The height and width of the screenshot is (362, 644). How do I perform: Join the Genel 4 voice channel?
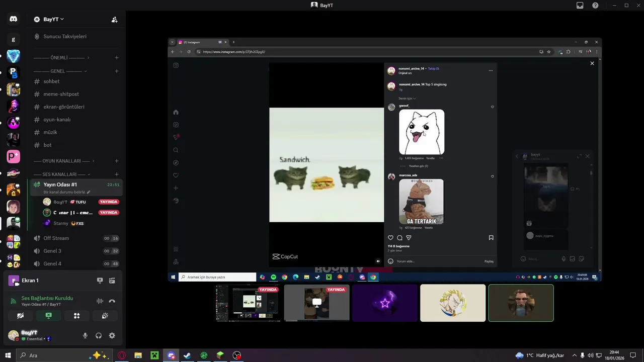(x=76, y=263)
